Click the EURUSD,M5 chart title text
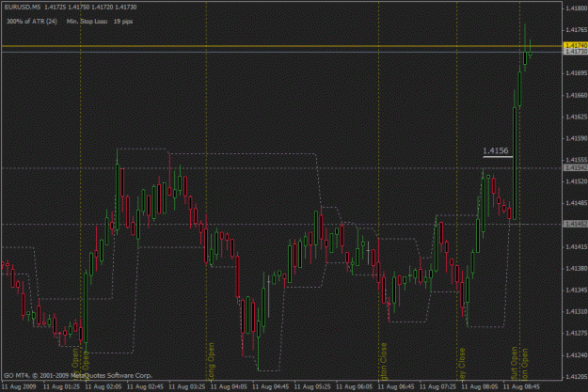Image resolution: width=588 pixels, height=392 pixels. click(23, 8)
